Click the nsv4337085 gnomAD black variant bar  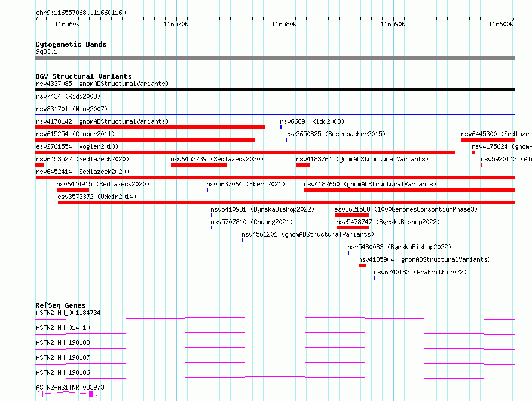click(275, 90)
